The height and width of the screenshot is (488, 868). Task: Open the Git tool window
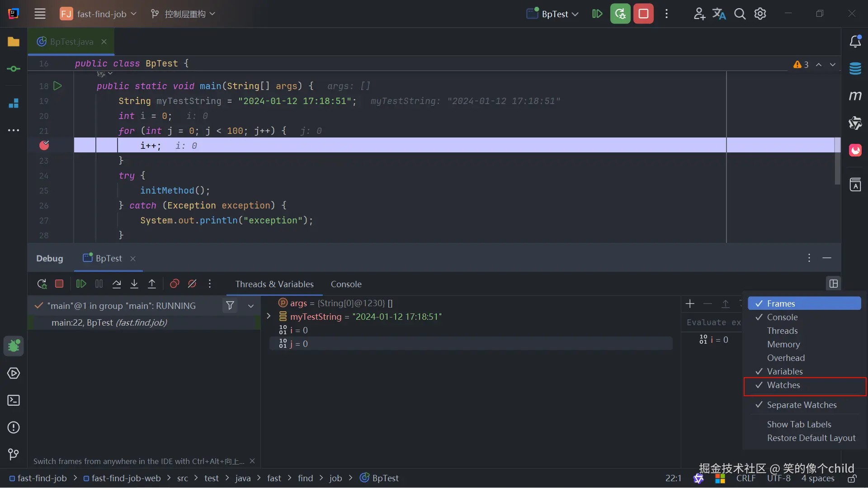coord(14,454)
